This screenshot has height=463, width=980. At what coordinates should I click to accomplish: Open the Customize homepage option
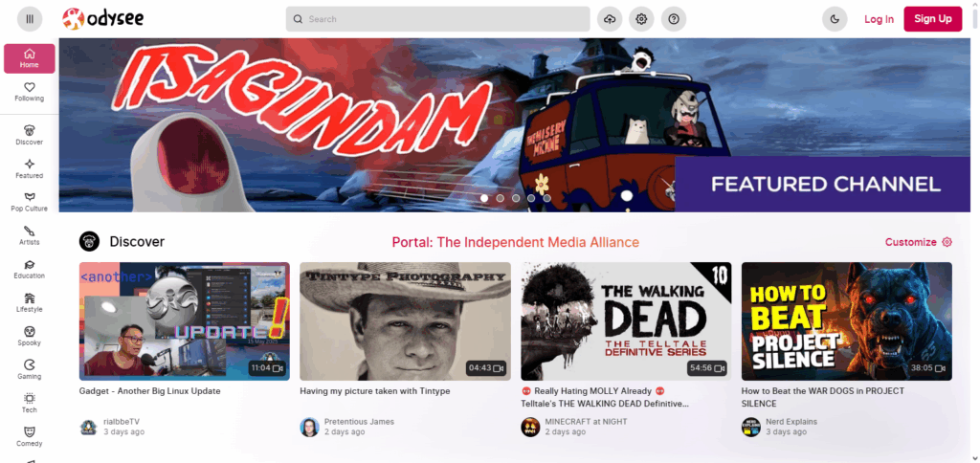click(x=918, y=242)
